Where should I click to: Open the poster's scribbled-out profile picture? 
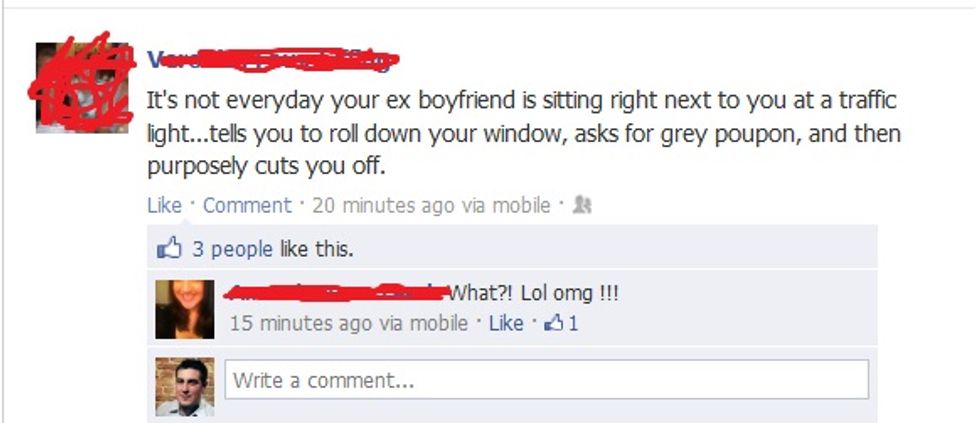[x=82, y=87]
